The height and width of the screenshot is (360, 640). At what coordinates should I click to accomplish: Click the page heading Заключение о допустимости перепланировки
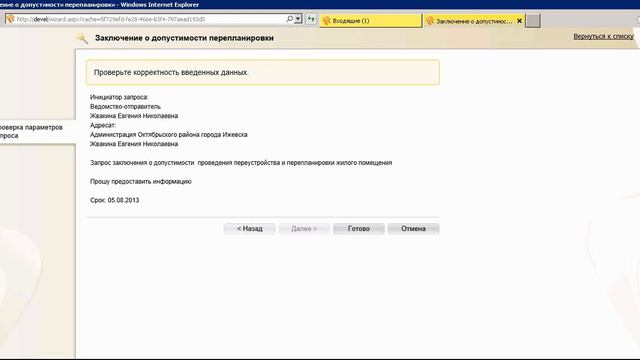(184, 38)
